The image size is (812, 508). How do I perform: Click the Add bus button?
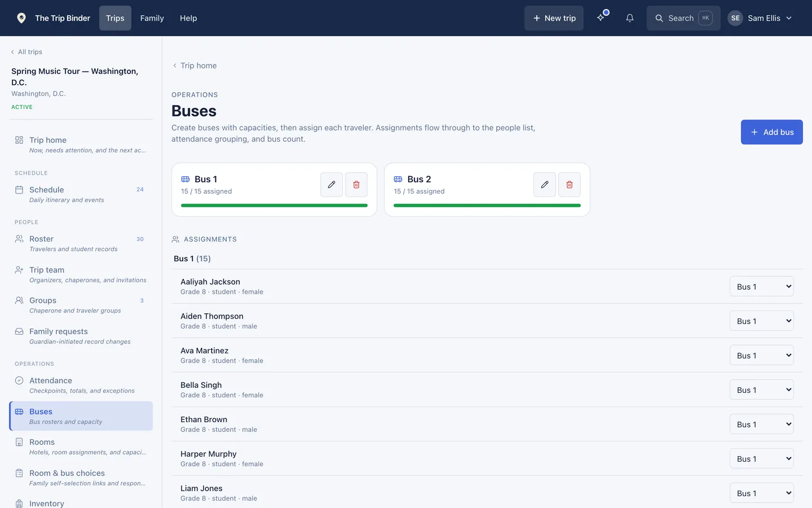tap(772, 132)
